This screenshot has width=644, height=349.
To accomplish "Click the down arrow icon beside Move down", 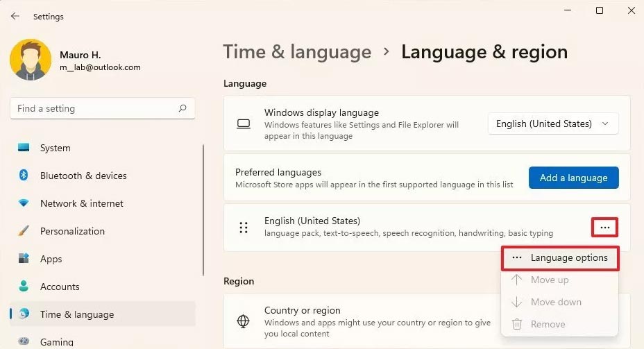I will [517, 302].
